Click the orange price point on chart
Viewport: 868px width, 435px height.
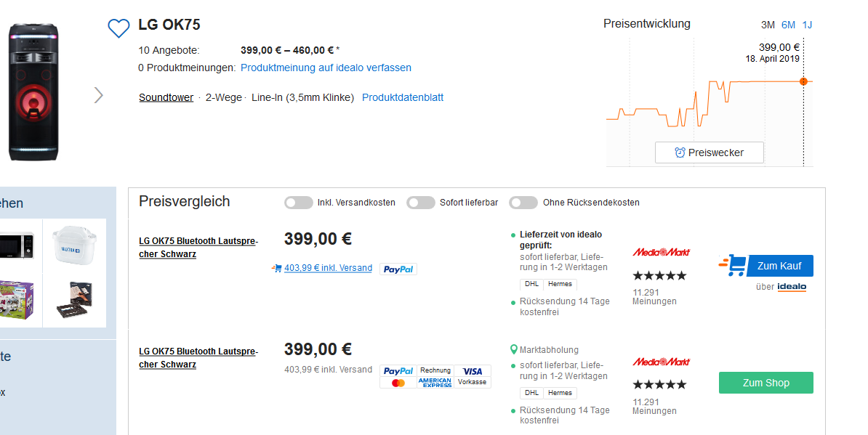tap(803, 81)
